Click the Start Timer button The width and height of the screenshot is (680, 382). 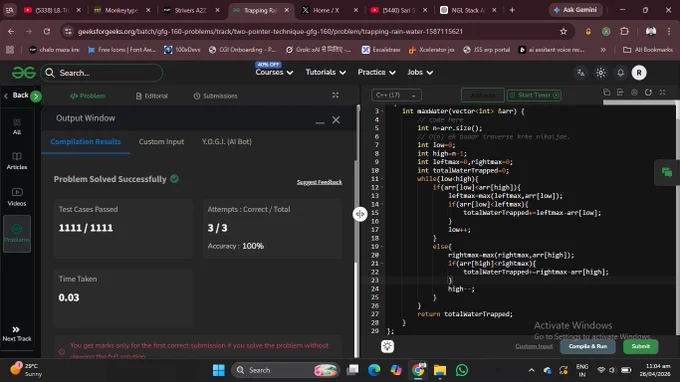pyautogui.click(x=534, y=95)
